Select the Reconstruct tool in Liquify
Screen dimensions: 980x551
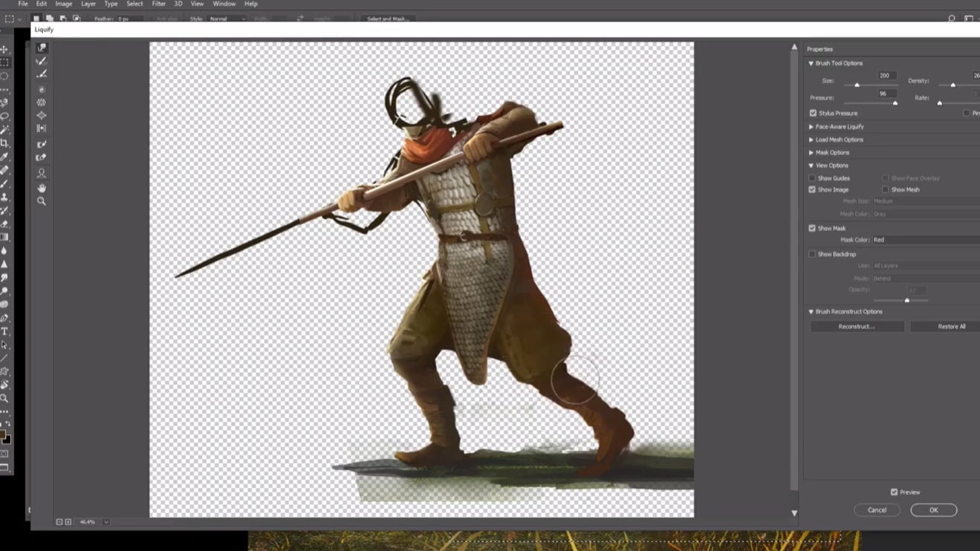pyautogui.click(x=42, y=62)
